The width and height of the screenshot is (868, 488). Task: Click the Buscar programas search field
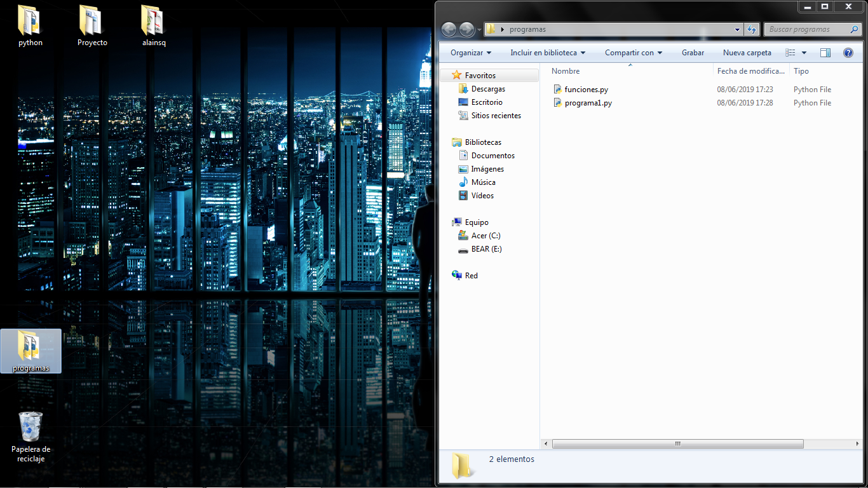[x=807, y=29]
